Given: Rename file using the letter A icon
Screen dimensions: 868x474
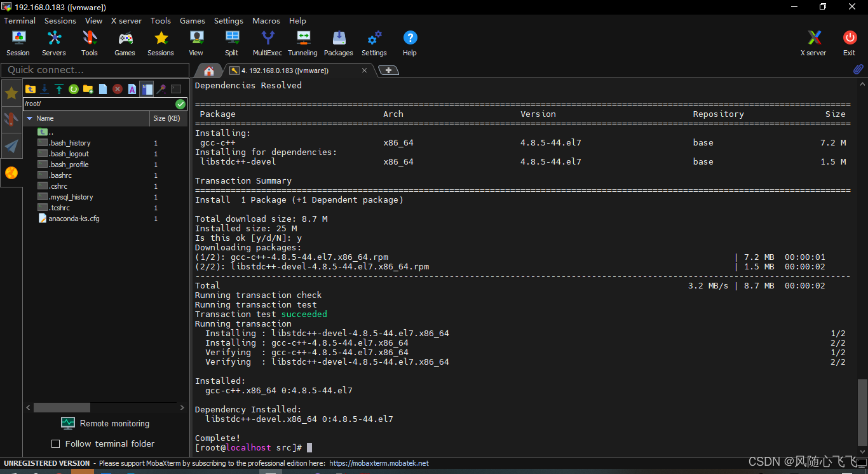Looking at the screenshot, I should click(x=132, y=89).
